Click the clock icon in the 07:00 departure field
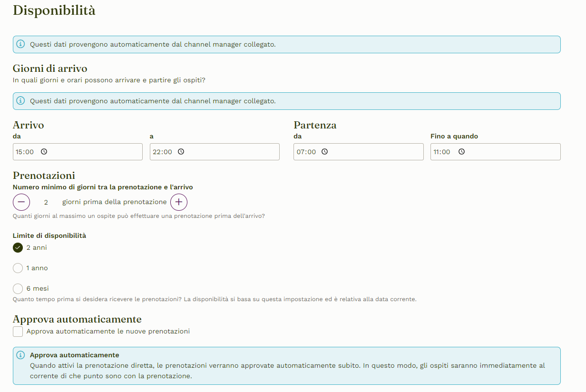This screenshot has height=392, width=586. pyautogui.click(x=324, y=152)
